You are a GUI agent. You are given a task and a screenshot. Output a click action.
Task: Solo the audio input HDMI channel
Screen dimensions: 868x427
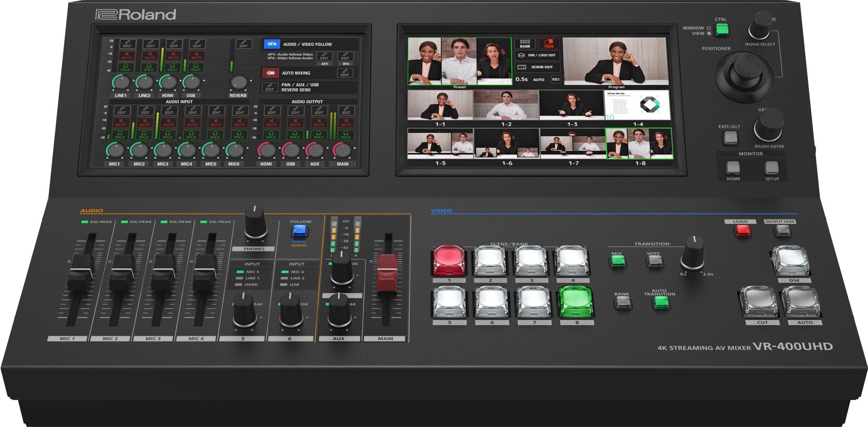(x=172, y=68)
